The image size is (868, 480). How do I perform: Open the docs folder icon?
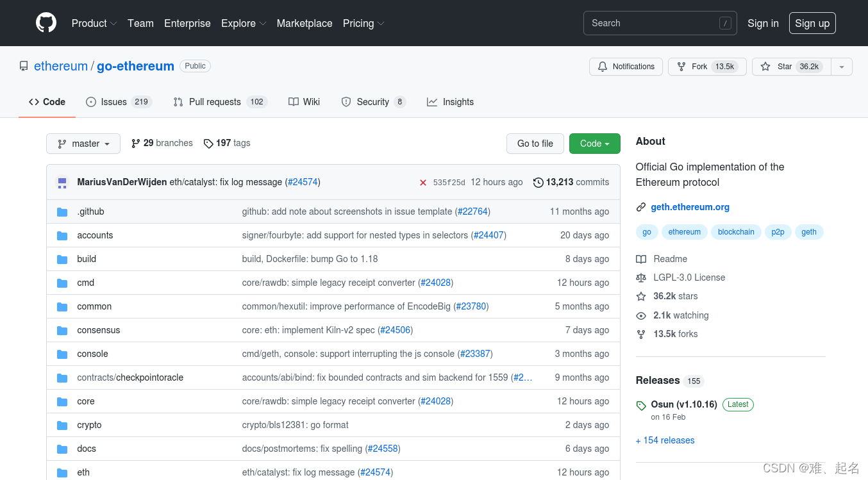point(62,449)
